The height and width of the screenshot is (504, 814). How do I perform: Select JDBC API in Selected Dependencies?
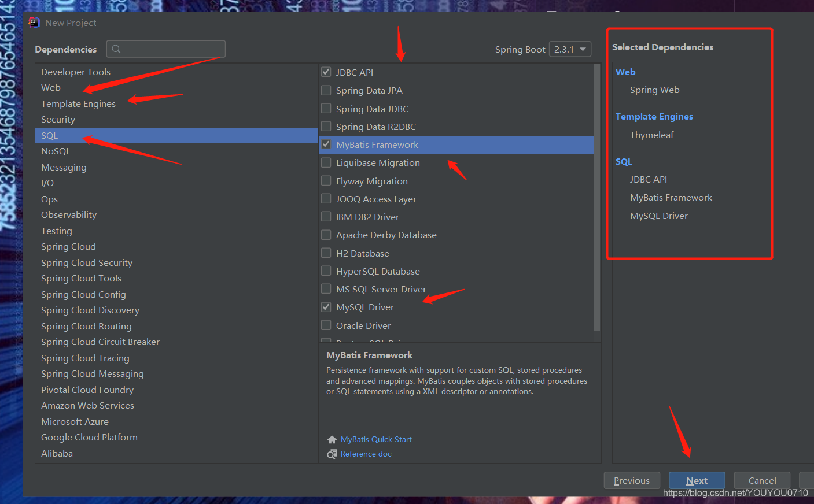click(x=649, y=179)
